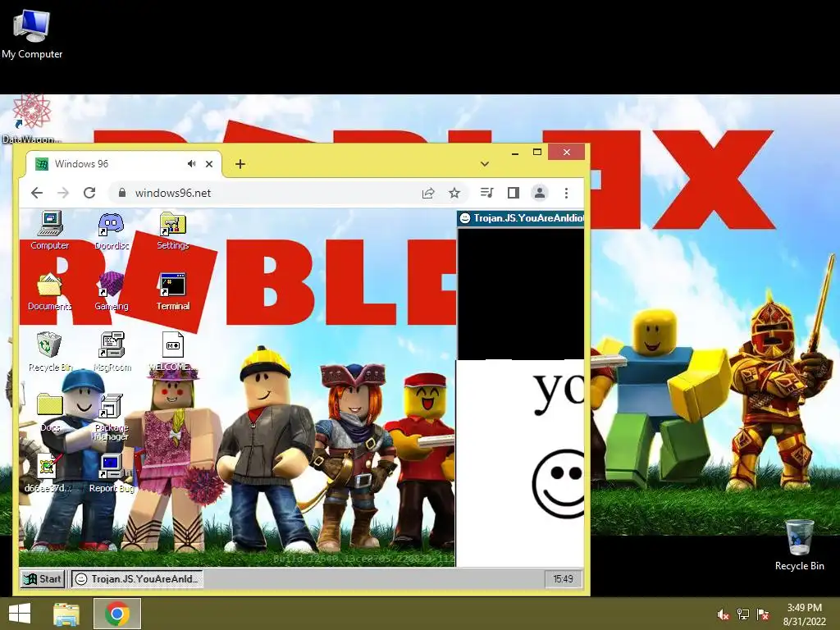Open the Windows desktop Recycle Bin
The image size is (840, 630).
coord(799,545)
